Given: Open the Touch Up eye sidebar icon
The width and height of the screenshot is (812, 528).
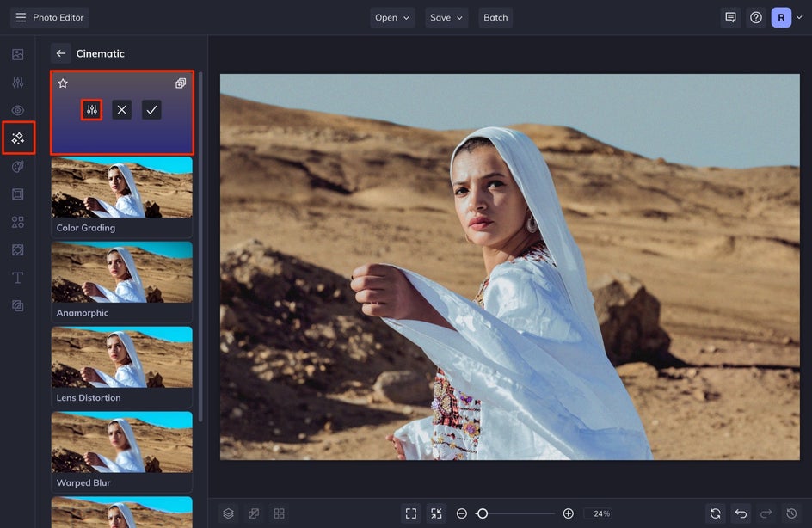Looking at the screenshot, I should coord(17,110).
